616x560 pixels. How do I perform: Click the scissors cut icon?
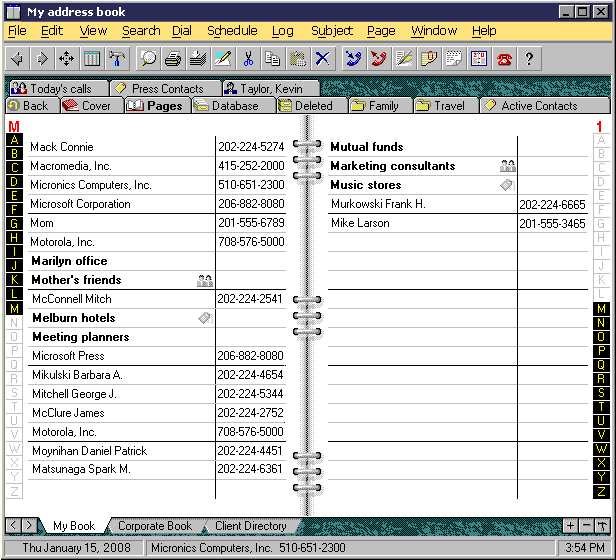tap(248, 59)
